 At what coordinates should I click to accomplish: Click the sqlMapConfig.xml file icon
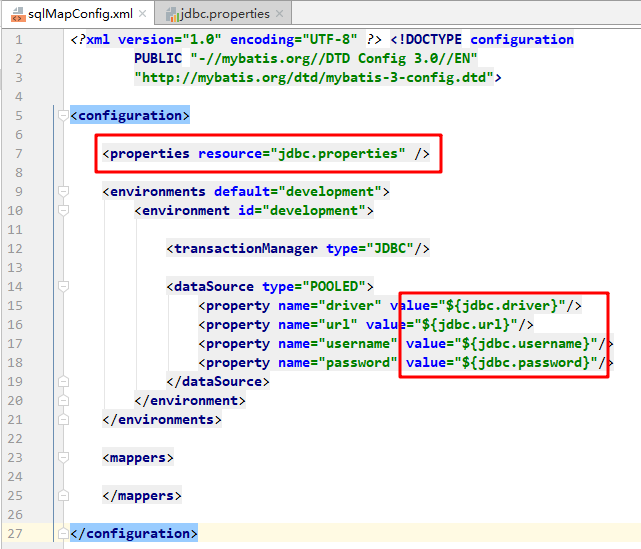[x=18, y=14]
